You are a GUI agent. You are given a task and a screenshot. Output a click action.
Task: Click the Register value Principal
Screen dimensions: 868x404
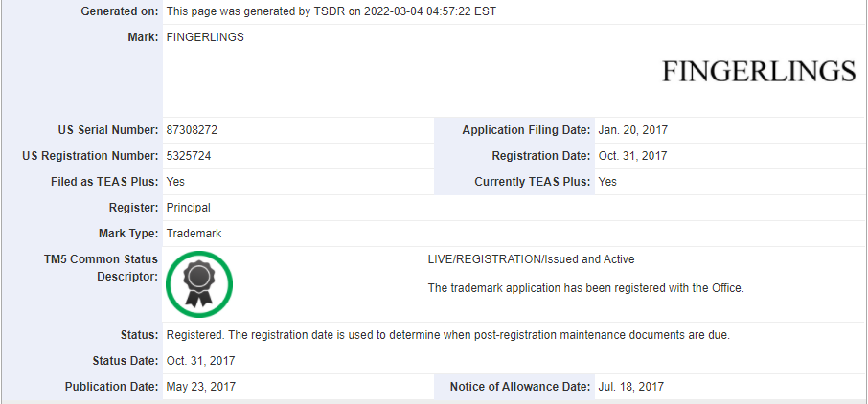(188, 208)
